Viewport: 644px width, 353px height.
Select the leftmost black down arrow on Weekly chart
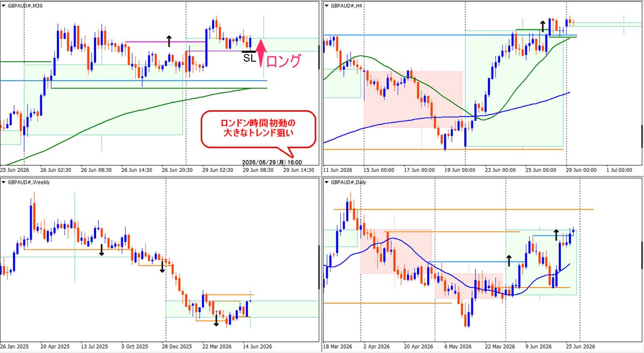pyautogui.click(x=101, y=251)
